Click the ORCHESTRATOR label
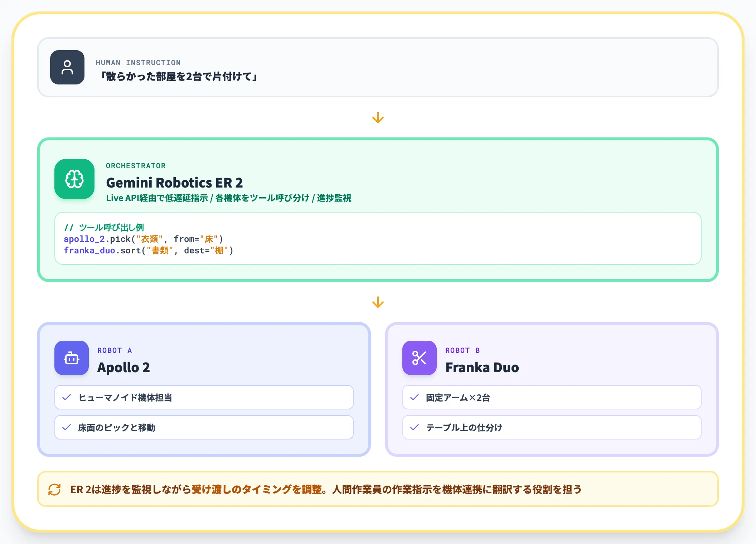 [136, 166]
